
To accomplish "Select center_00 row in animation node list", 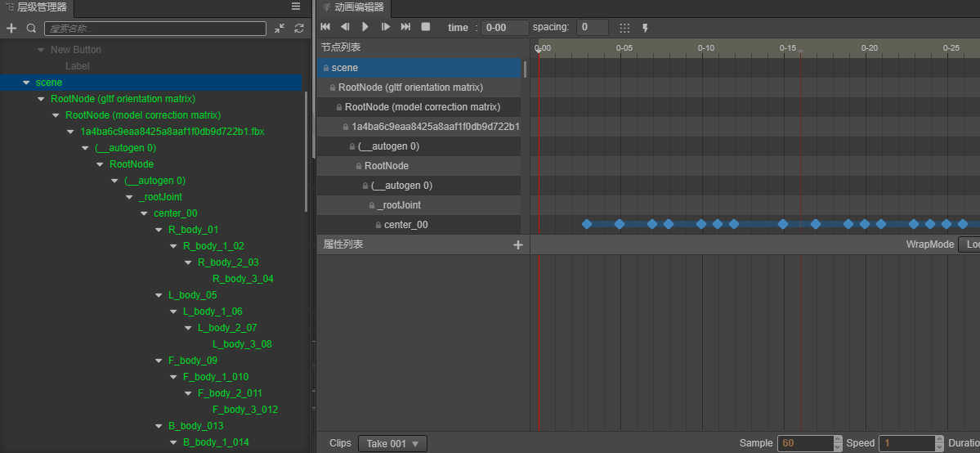I will point(418,225).
